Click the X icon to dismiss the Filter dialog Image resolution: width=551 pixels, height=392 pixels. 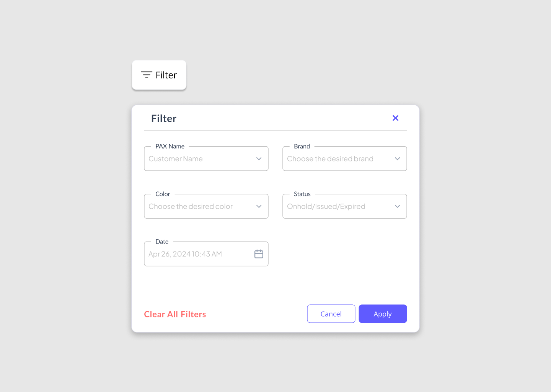[395, 118]
